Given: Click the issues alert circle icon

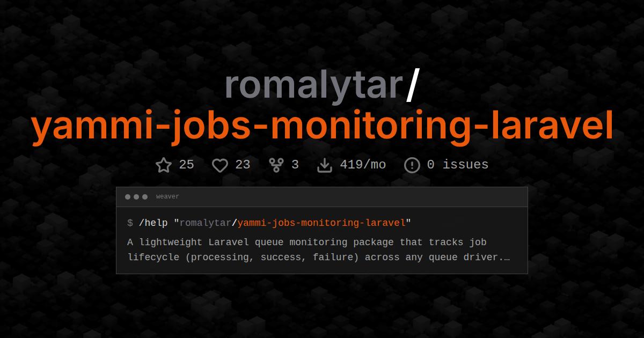Looking at the screenshot, I should coord(412,165).
